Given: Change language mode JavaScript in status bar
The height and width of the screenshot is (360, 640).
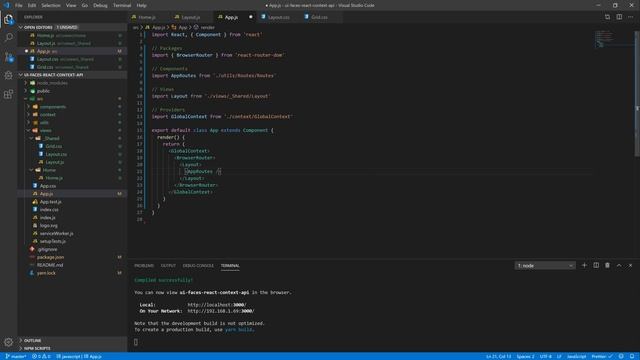Looking at the screenshot, I should pyautogui.click(x=576, y=356).
